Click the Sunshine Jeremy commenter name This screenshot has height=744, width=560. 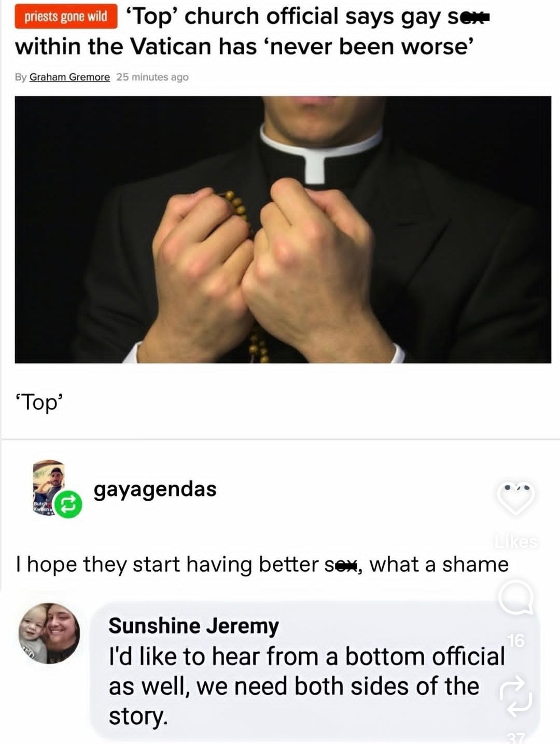pos(193,626)
